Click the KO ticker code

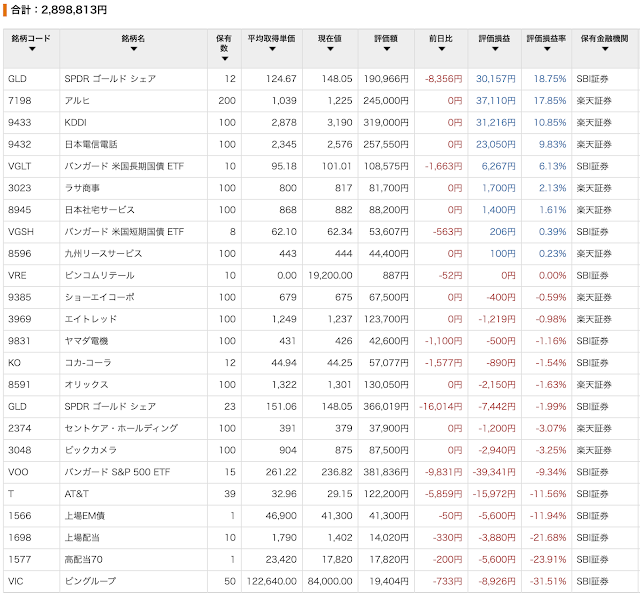pyautogui.click(x=14, y=363)
